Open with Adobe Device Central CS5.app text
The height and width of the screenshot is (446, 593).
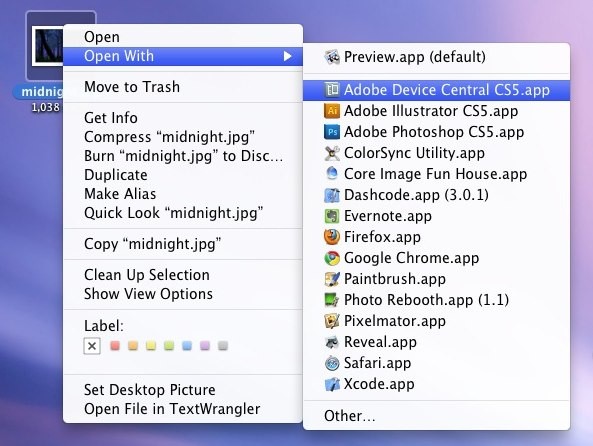tap(447, 90)
